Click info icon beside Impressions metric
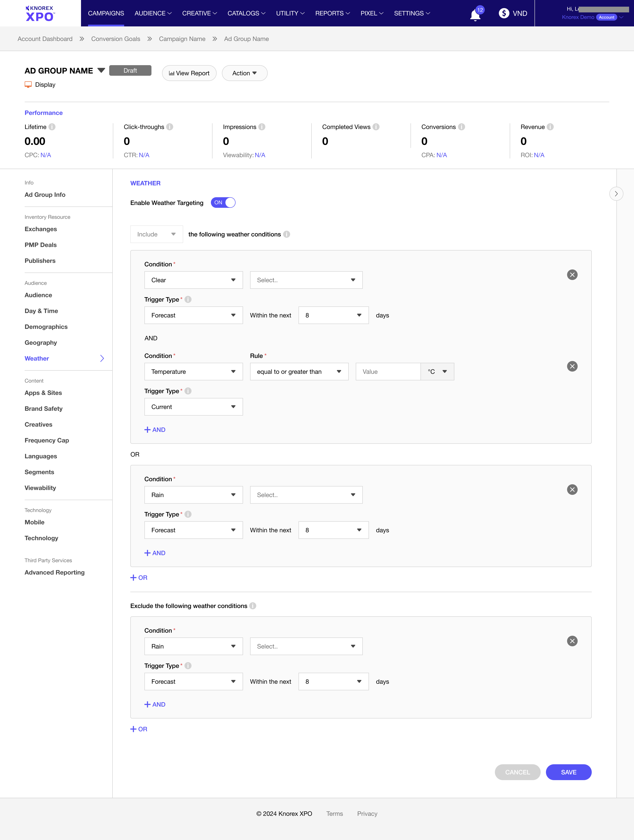This screenshot has height=840, width=634. [x=262, y=127]
